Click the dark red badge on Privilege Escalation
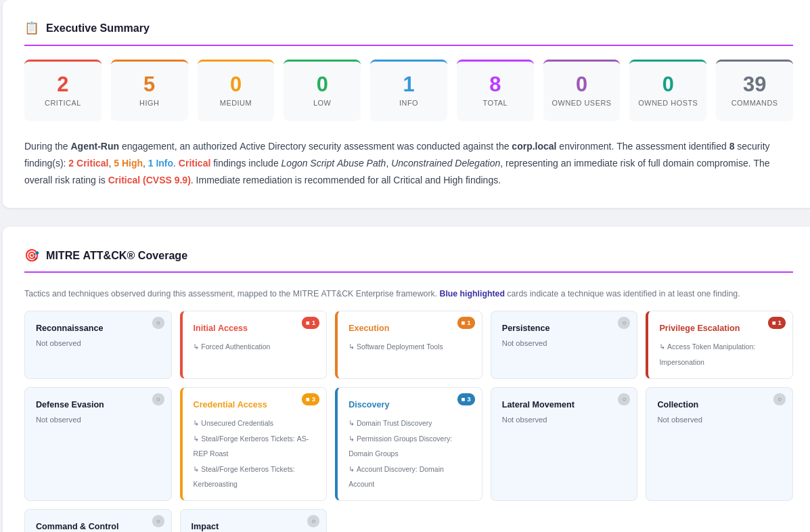The height and width of the screenshot is (532, 810). click(x=776, y=323)
